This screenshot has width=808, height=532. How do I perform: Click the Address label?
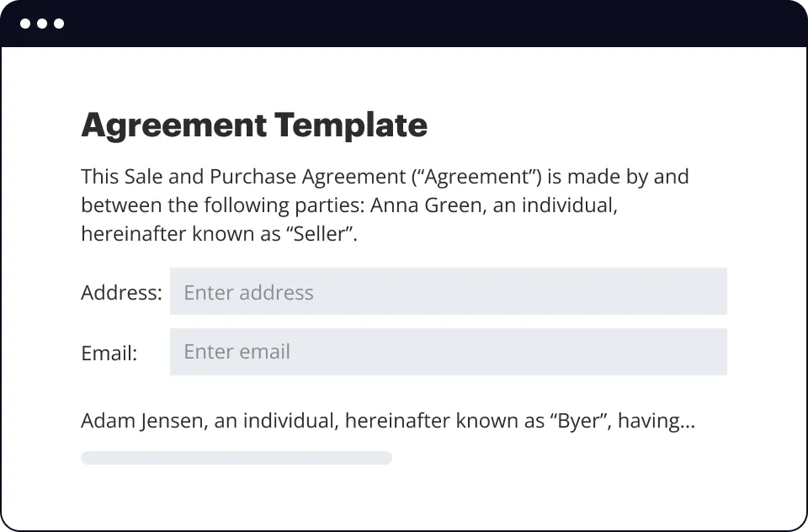click(121, 292)
